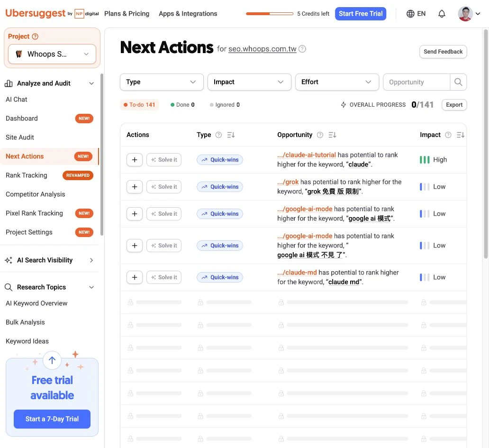Open AI Keyword Overview in sidebar
The image size is (489, 448).
36,303
